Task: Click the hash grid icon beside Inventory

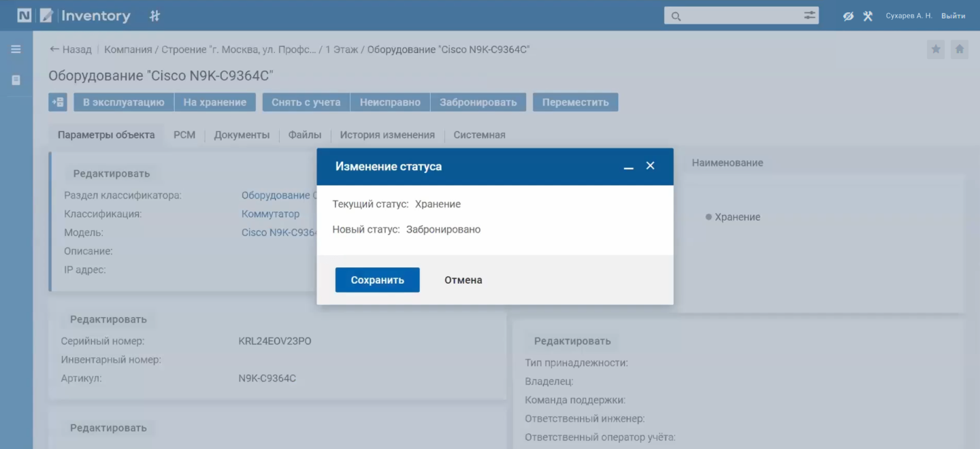Action: [154, 16]
